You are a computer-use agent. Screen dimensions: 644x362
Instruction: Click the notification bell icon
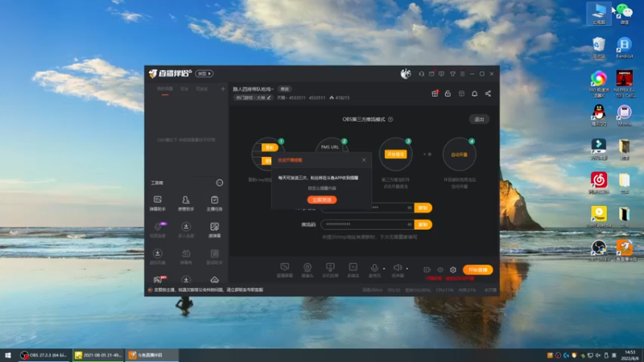474,93
